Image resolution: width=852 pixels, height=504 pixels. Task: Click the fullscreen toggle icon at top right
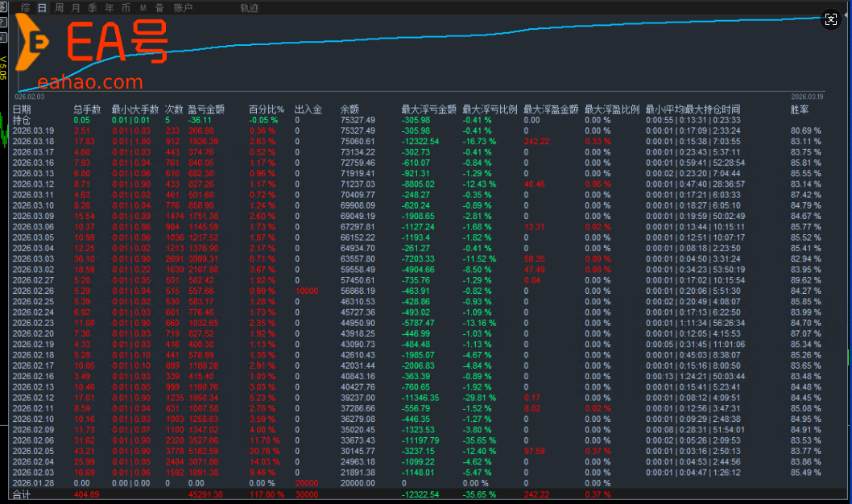(831, 19)
